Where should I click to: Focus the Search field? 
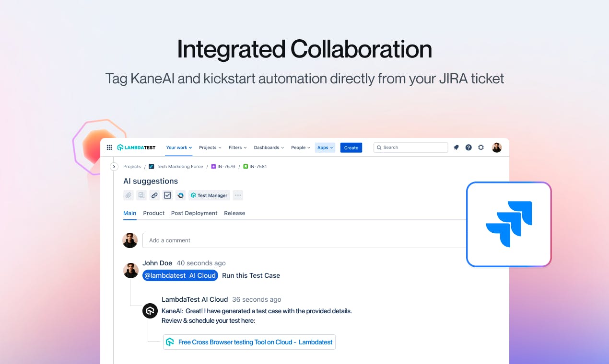click(x=410, y=148)
